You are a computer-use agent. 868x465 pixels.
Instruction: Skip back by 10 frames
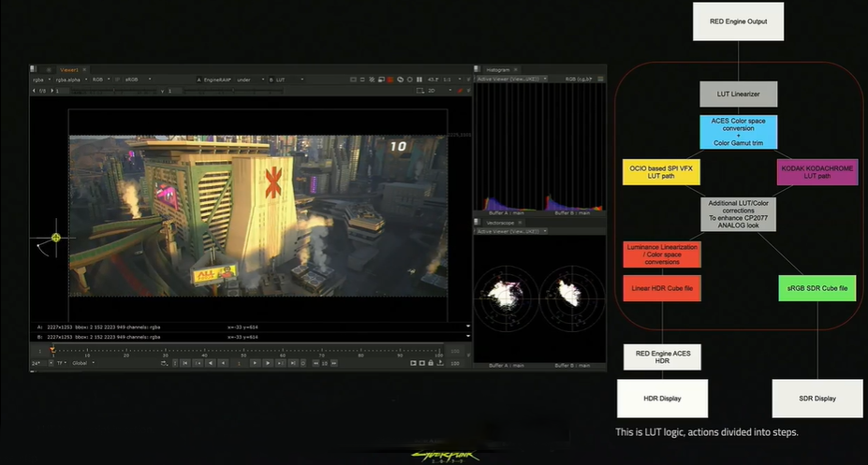(316, 363)
